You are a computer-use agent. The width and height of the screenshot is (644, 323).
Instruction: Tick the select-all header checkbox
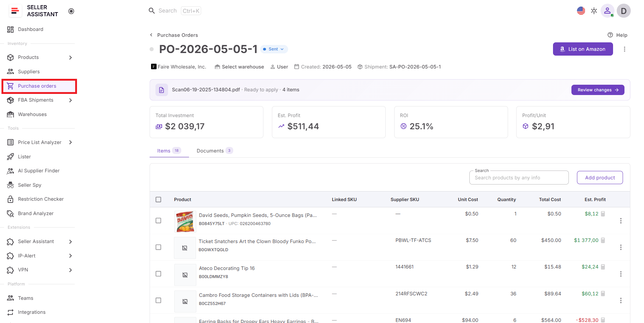pyautogui.click(x=158, y=200)
